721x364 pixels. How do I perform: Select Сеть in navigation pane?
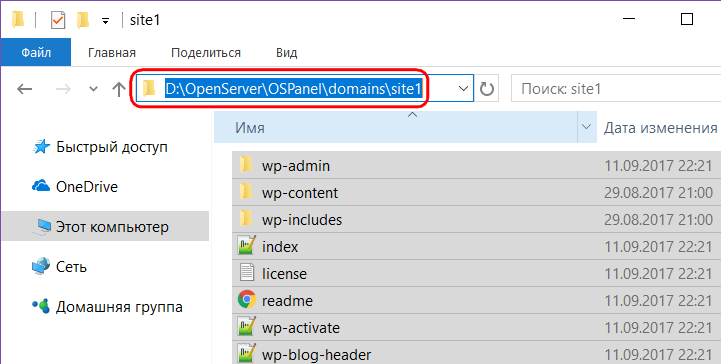pyautogui.click(x=71, y=267)
